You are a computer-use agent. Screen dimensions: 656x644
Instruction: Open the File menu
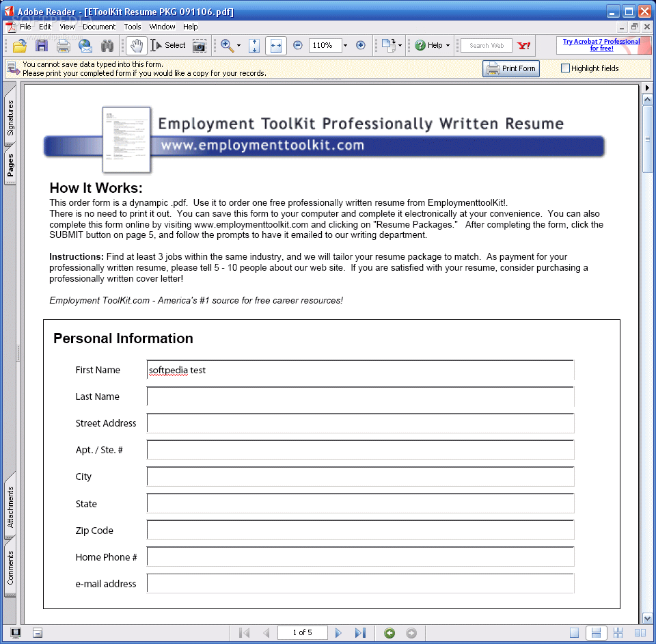pyautogui.click(x=25, y=27)
